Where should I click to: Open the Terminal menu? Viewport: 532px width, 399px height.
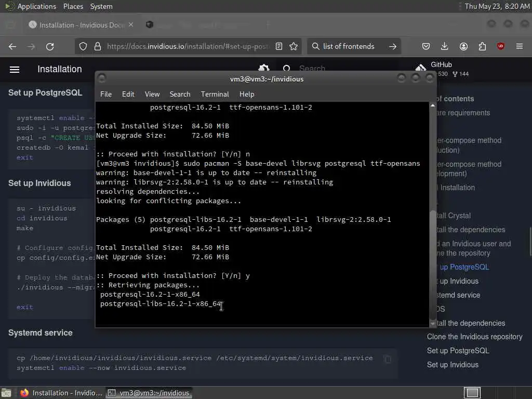click(x=215, y=95)
